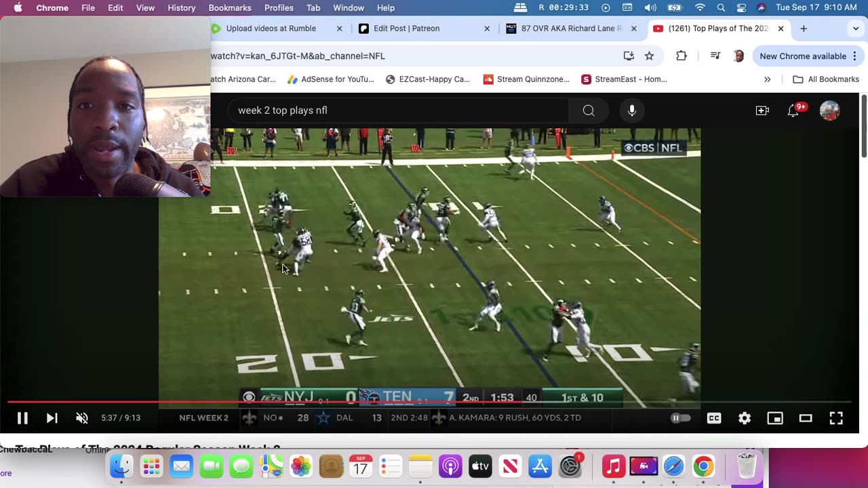
Task: Open the History menu
Action: 181,7
